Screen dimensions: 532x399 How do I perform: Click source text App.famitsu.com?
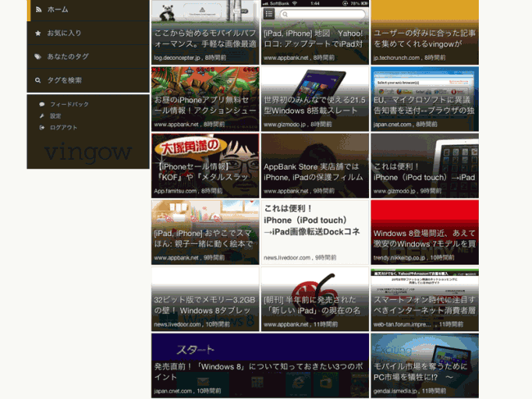pos(174,191)
